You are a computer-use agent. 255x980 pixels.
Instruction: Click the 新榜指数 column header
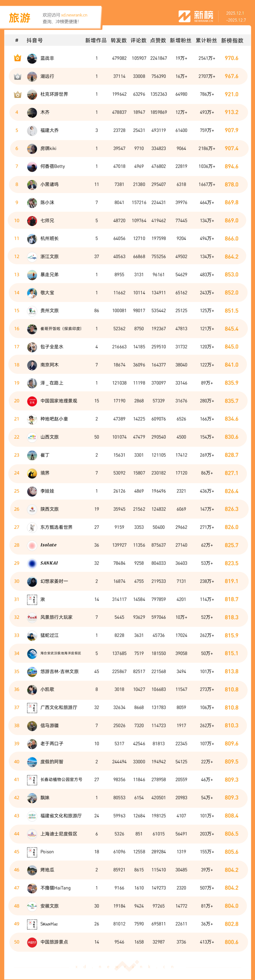click(x=232, y=41)
